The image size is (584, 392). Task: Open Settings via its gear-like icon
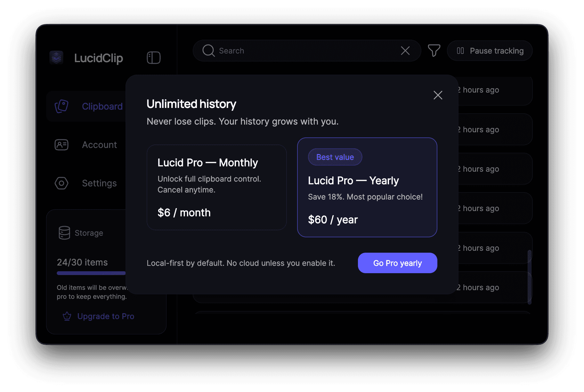(x=61, y=183)
